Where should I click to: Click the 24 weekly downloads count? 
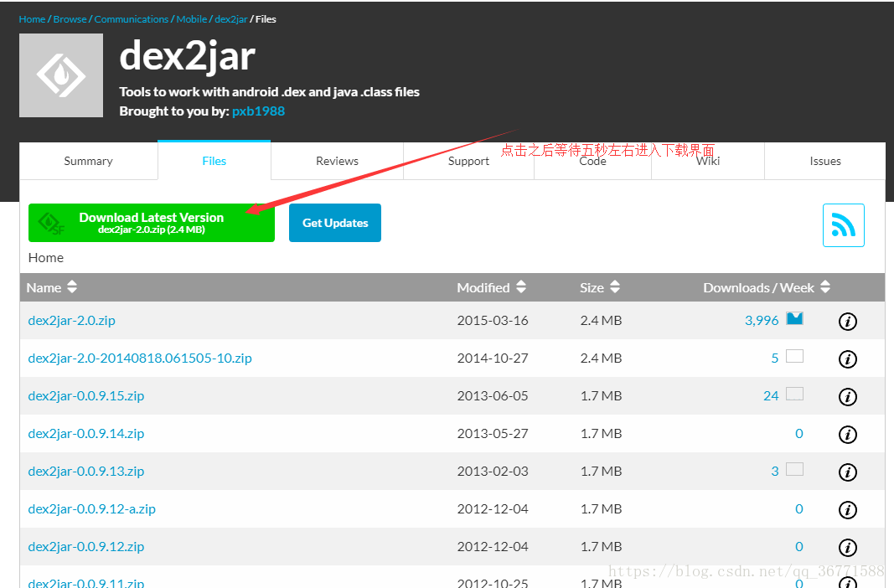coord(771,395)
